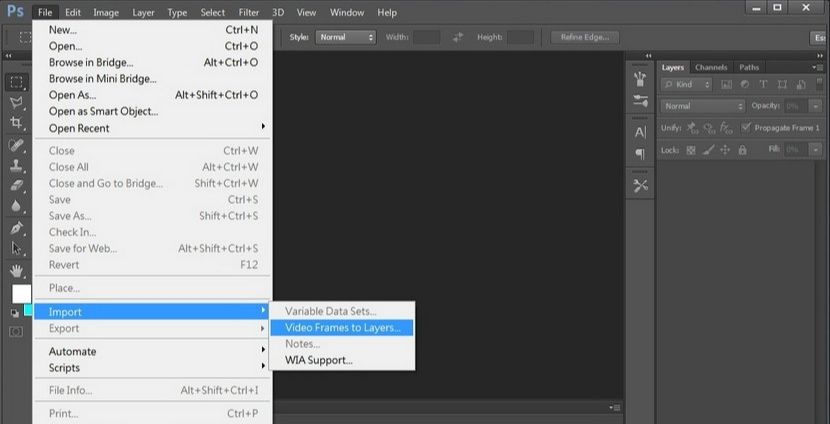Choose Open as Smart Object
The height and width of the screenshot is (424, 830).
[x=152, y=111]
